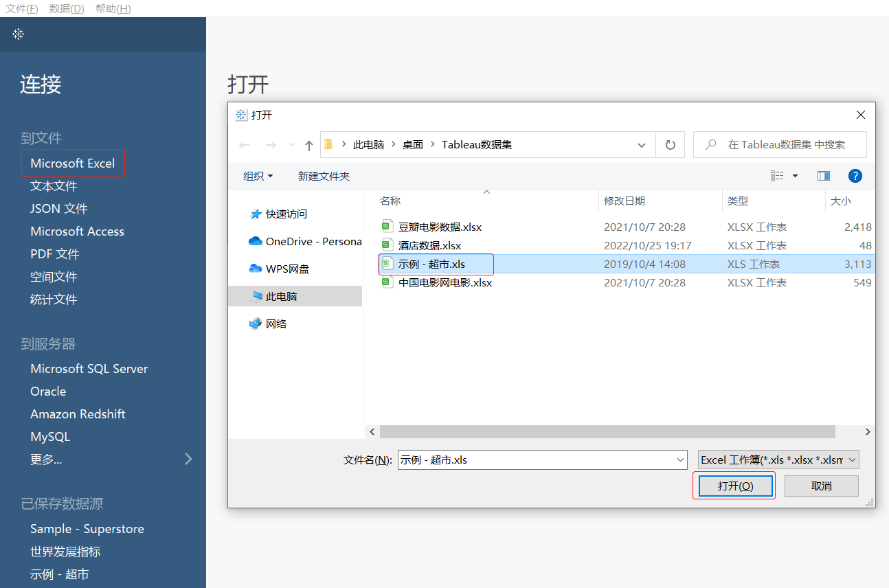Open the Sample - Superstore saved data source
The image size is (889, 588).
(87, 529)
